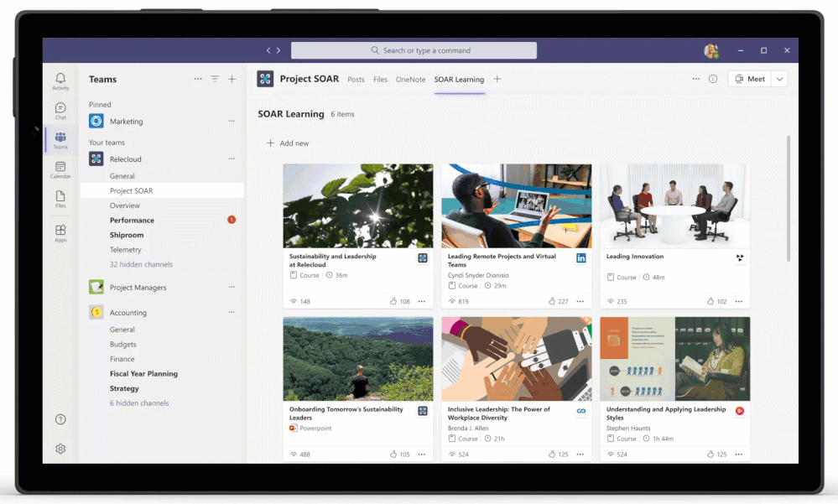Open Marketing team more options
This screenshot has height=504, width=838.
[232, 121]
